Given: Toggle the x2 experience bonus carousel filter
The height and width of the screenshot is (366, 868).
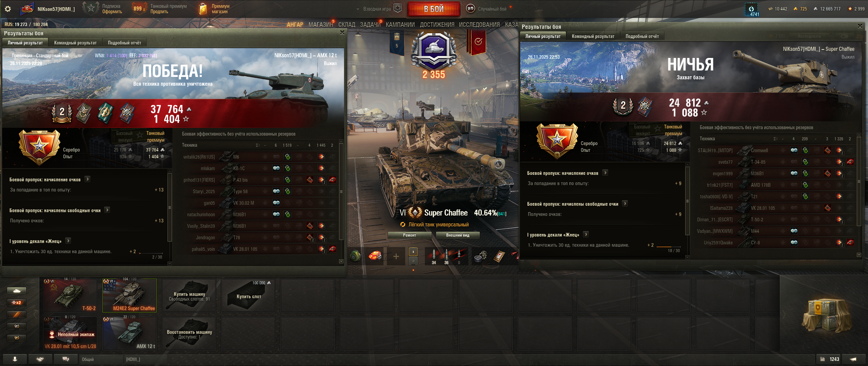Looking at the screenshot, I should [x=17, y=303].
